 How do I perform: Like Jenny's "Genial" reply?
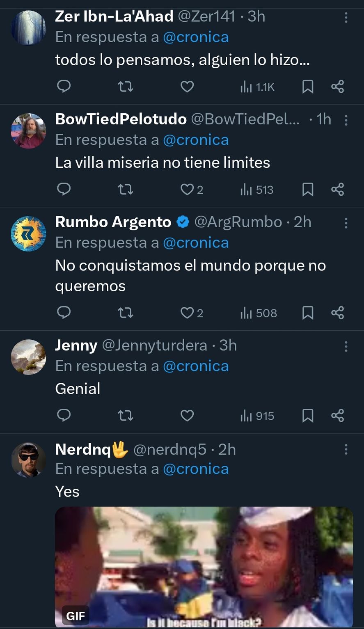[187, 416]
